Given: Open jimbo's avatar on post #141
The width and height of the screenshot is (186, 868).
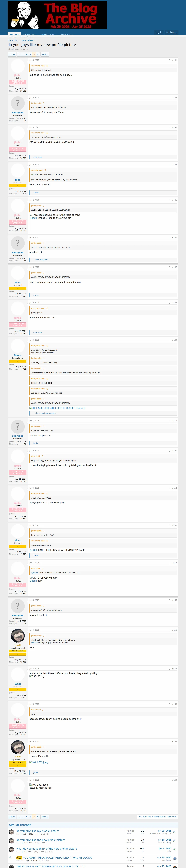Looking at the screenshot, I should (x=18, y=66).
